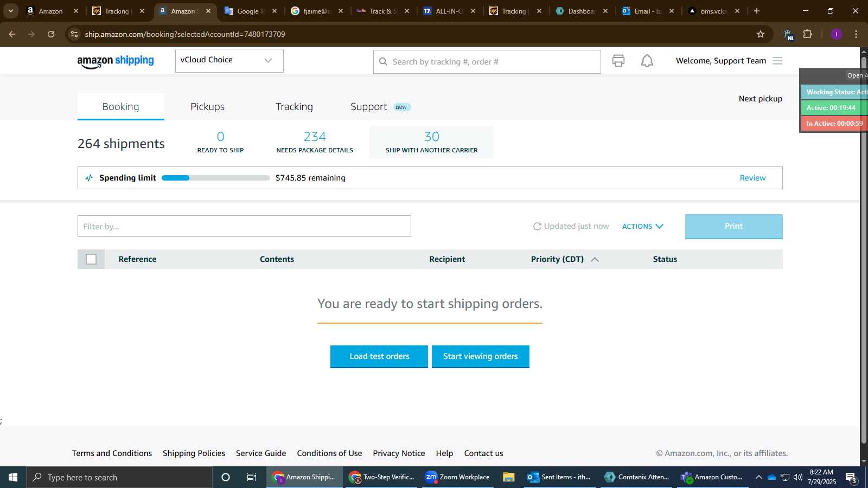
Task: Go back with browser back arrow
Action: pyautogui.click(x=12, y=34)
